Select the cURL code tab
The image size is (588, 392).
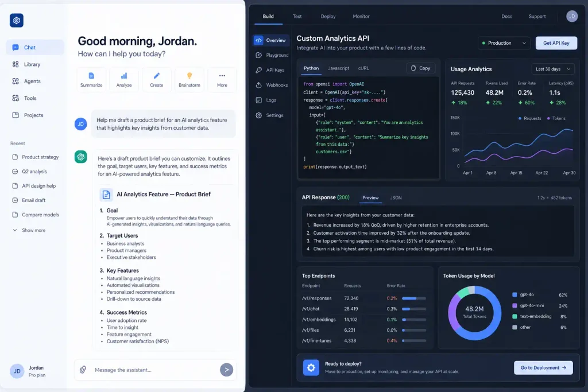coord(363,68)
